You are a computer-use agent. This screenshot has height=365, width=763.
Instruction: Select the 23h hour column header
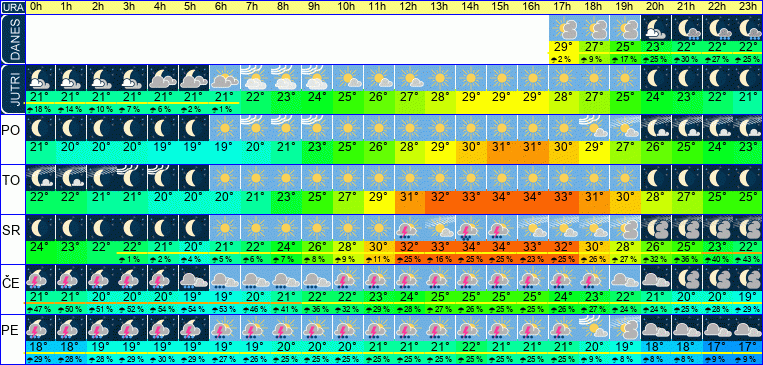point(748,7)
